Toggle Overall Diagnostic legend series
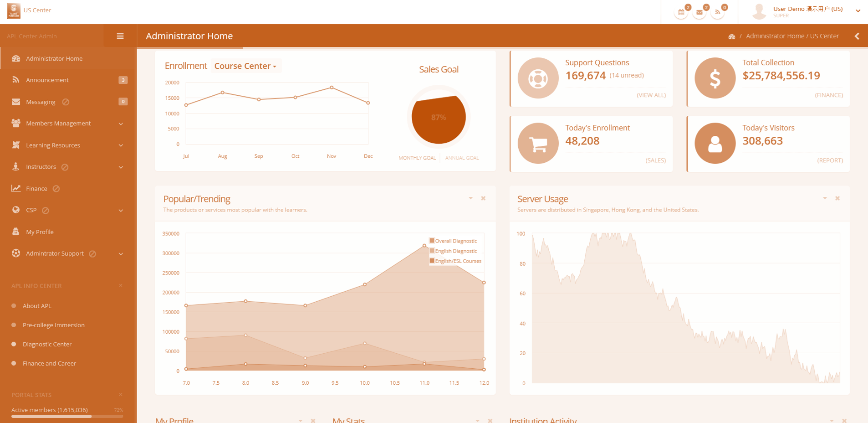 [455, 241]
